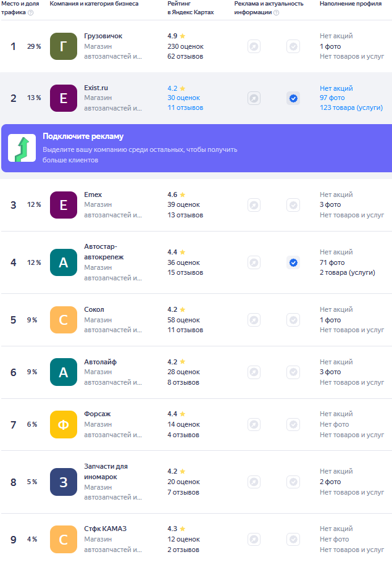Viewport: 392px width, 565px height.
Task: Click the verified checkmark for Форсаж
Action: click(293, 424)
